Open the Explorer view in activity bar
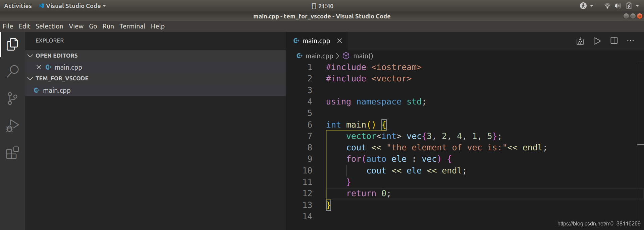The width and height of the screenshot is (644, 230). (12, 44)
